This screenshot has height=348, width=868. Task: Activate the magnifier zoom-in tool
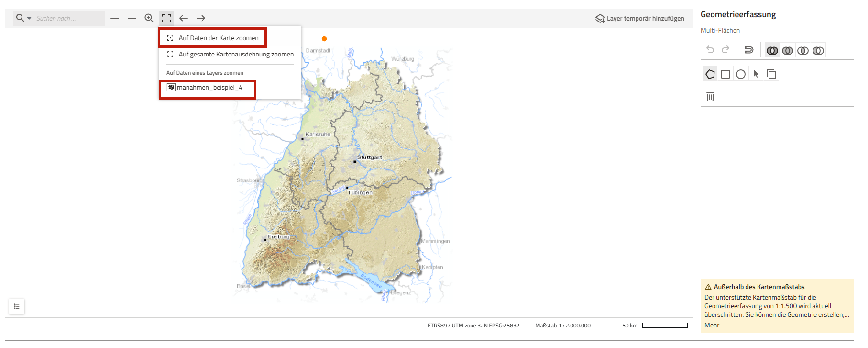point(149,18)
